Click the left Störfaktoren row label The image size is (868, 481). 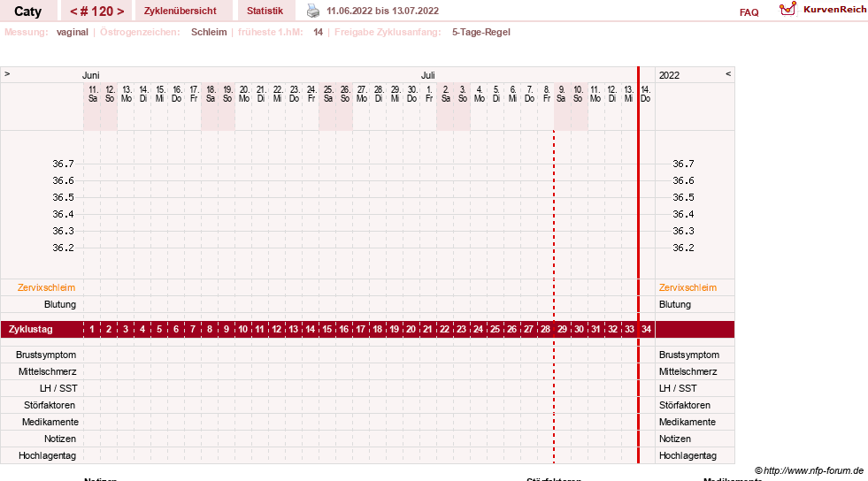pos(50,405)
